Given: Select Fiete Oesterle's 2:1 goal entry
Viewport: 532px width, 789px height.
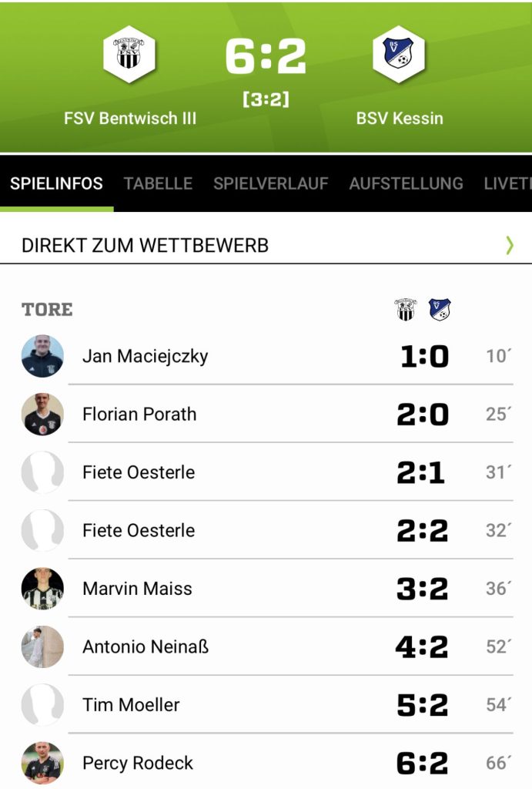Looking at the screenshot, I should tap(139, 472).
